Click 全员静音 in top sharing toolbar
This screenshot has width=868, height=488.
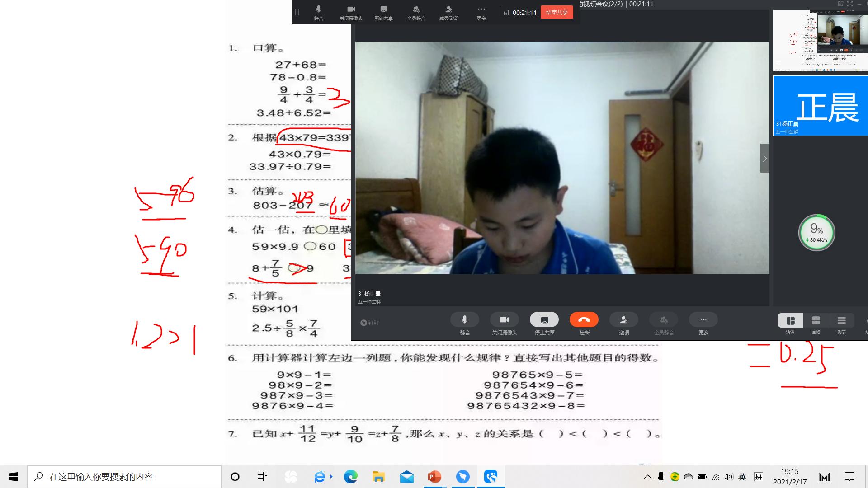click(416, 12)
